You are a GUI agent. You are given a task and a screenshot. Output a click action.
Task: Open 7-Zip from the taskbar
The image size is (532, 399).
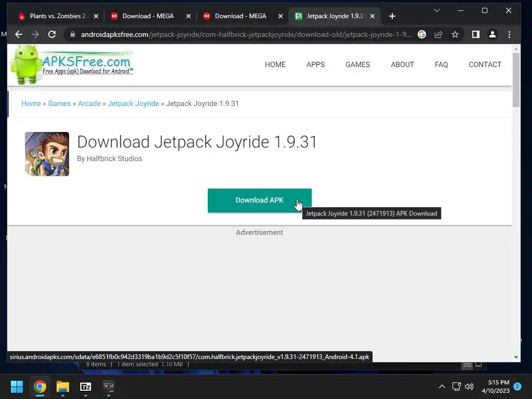coord(86,387)
